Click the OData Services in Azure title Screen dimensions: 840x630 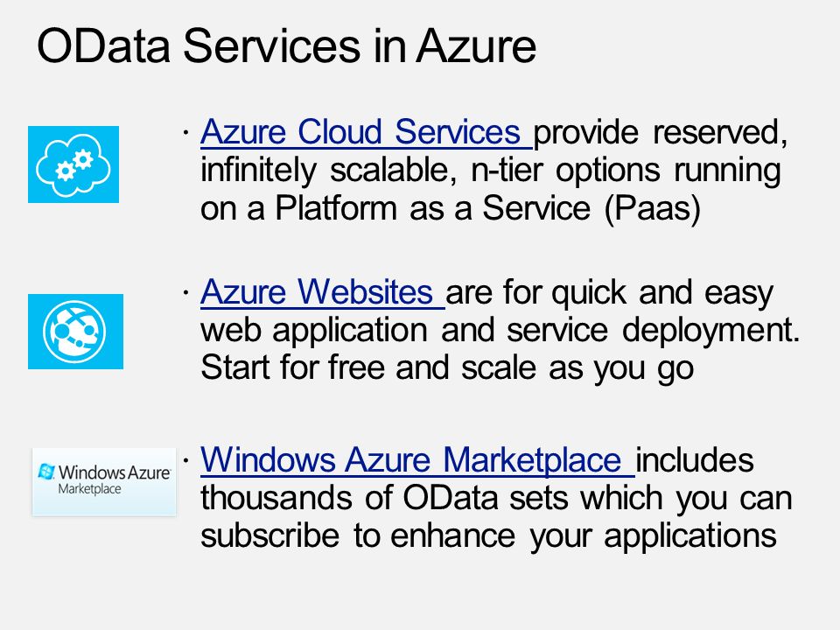point(287,46)
